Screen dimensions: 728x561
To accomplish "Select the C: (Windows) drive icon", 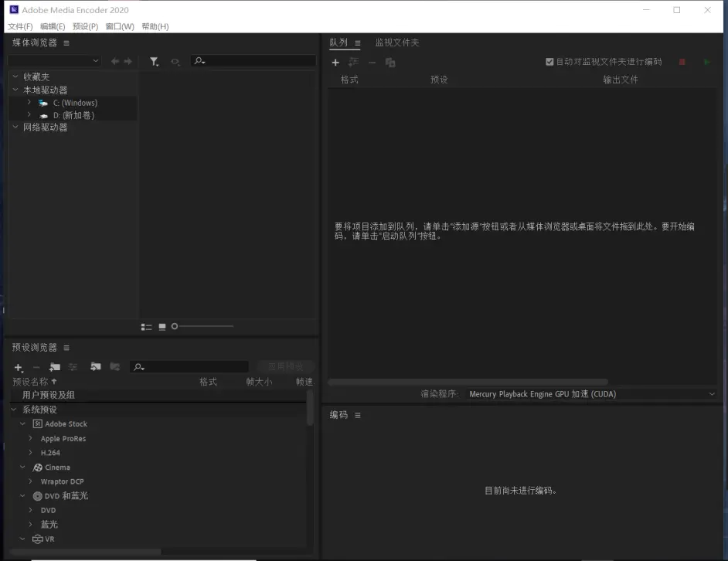I will tap(43, 103).
